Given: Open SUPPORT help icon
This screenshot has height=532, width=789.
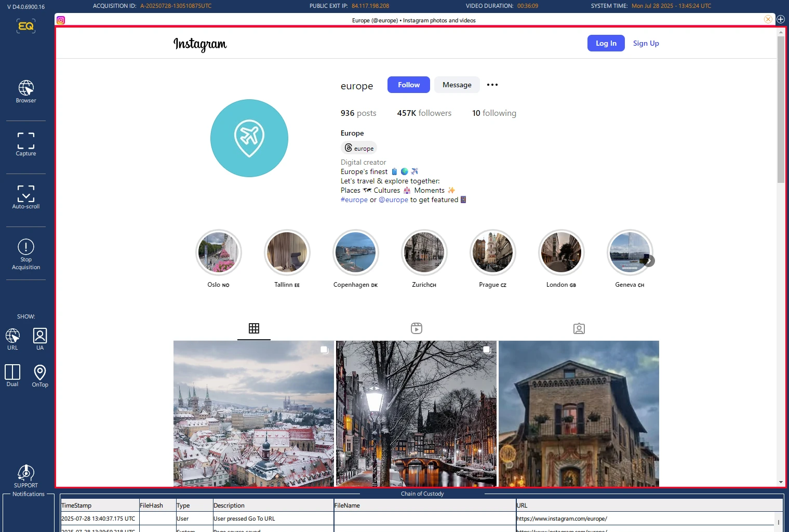Looking at the screenshot, I should 26,476.
